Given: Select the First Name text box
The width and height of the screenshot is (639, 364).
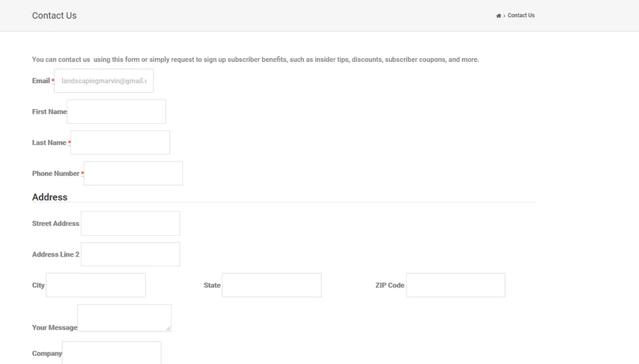Looking at the screenshot, I should pyautogui.click(x=116, y=112).
